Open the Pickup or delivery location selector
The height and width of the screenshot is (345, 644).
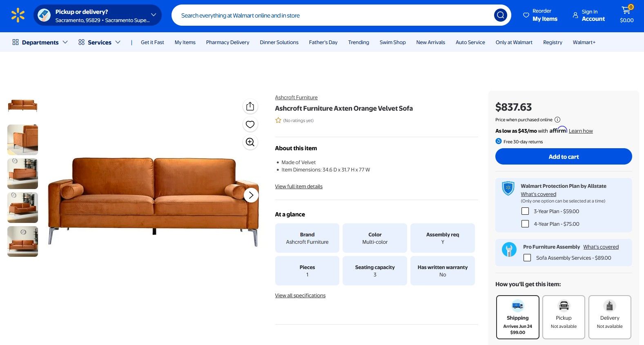click(98, 16)
